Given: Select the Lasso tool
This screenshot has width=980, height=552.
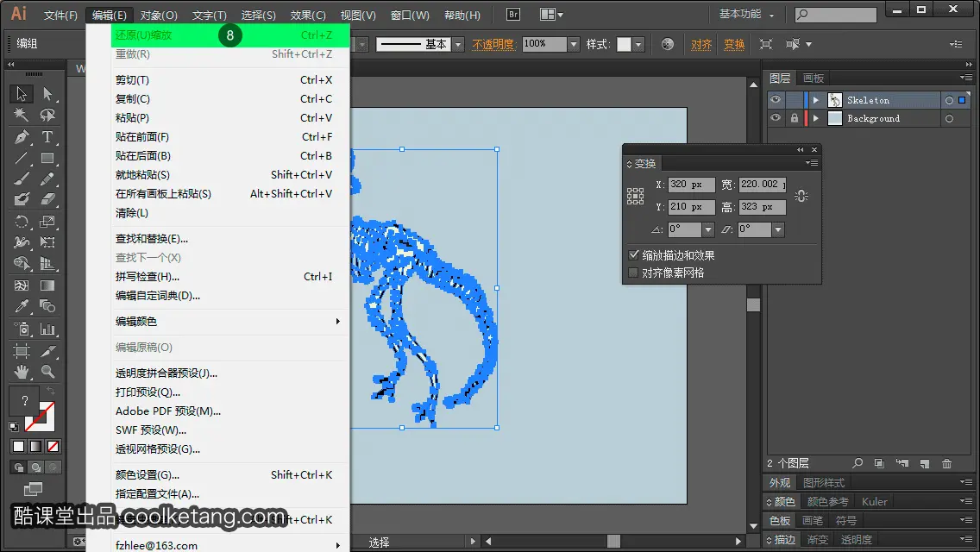Looking at the screenshot, I should [x=47, y=115].
